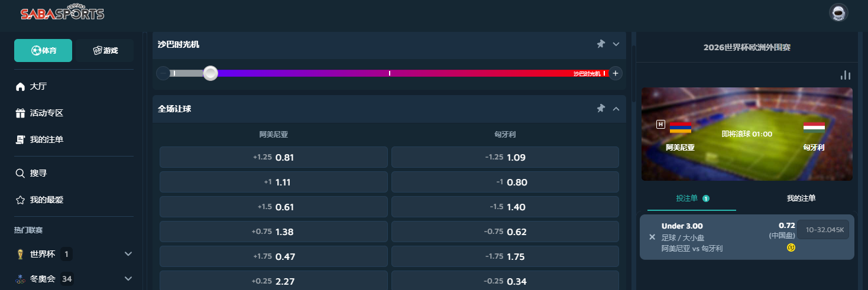Open the astronaut profile avatar
This screenshot has width=868, height=290.
(x=838, y=13)
